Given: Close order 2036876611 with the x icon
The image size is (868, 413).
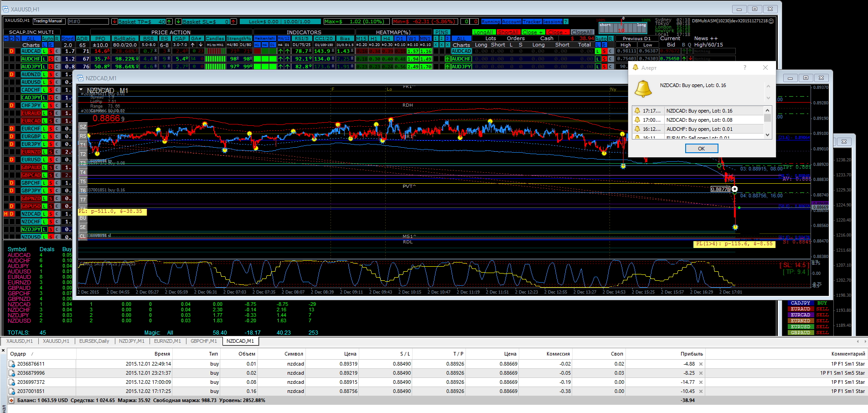Looking at the screenshot, I should [x=701, y=364].
